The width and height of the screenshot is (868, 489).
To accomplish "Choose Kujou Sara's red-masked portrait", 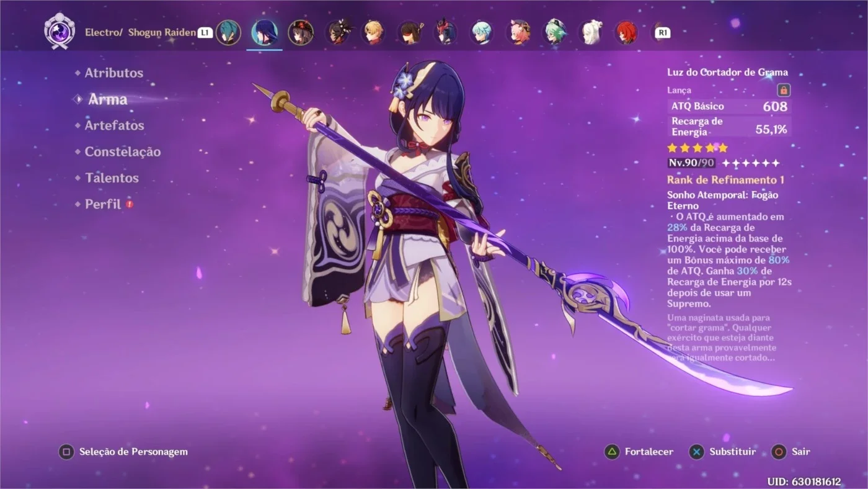I will [x=445, y=32].
